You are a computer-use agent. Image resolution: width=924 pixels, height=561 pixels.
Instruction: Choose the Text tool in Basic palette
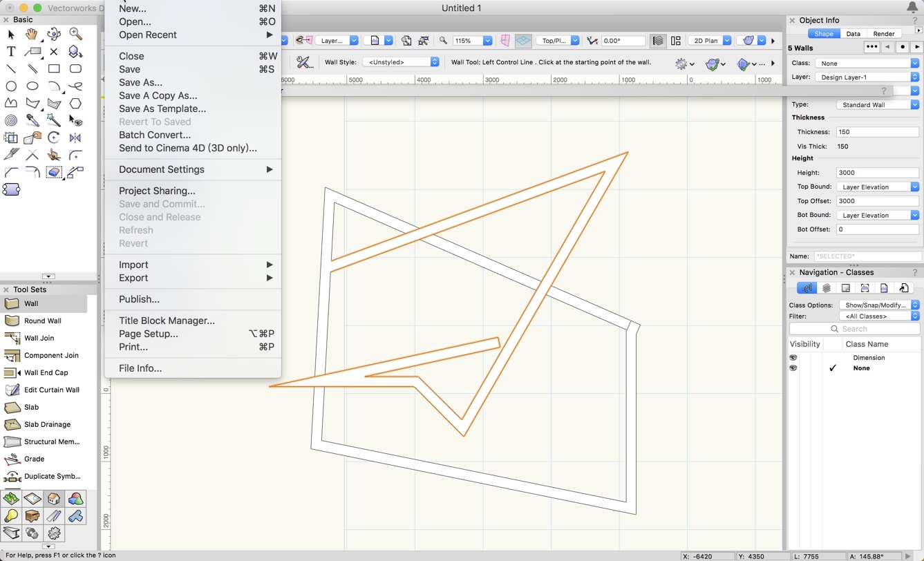coord(10,51)
